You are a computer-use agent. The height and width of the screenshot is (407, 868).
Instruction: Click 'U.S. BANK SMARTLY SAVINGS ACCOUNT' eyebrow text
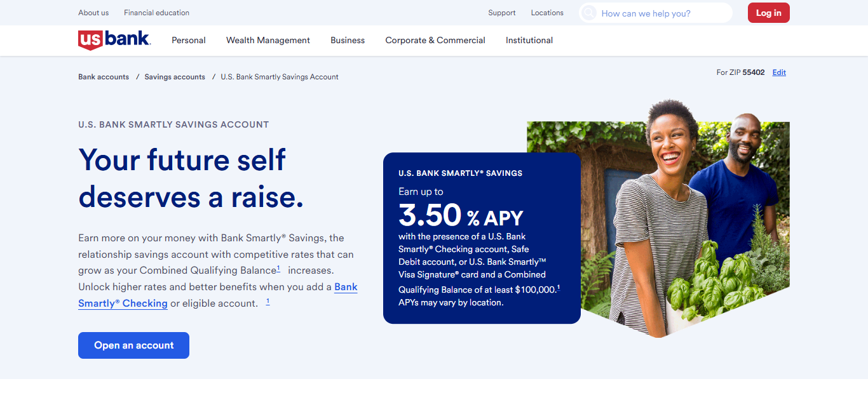(x=173, y=124)
